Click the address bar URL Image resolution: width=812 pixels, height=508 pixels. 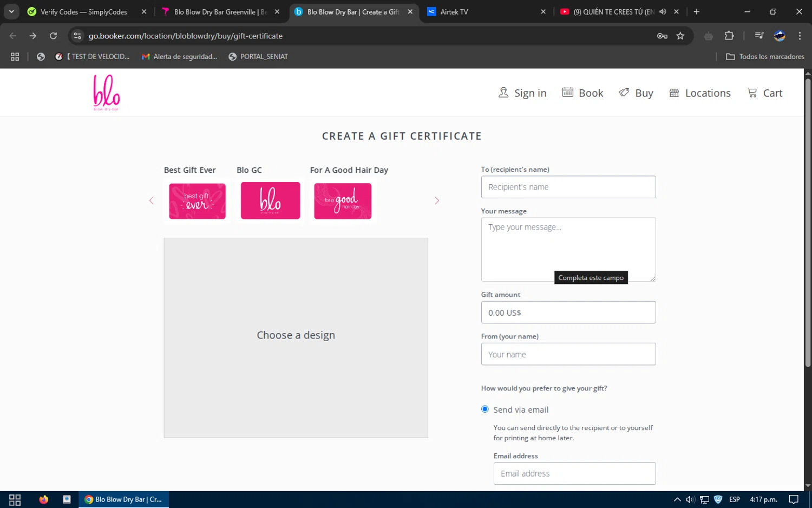pyautogui.click(x=186, y=36)
